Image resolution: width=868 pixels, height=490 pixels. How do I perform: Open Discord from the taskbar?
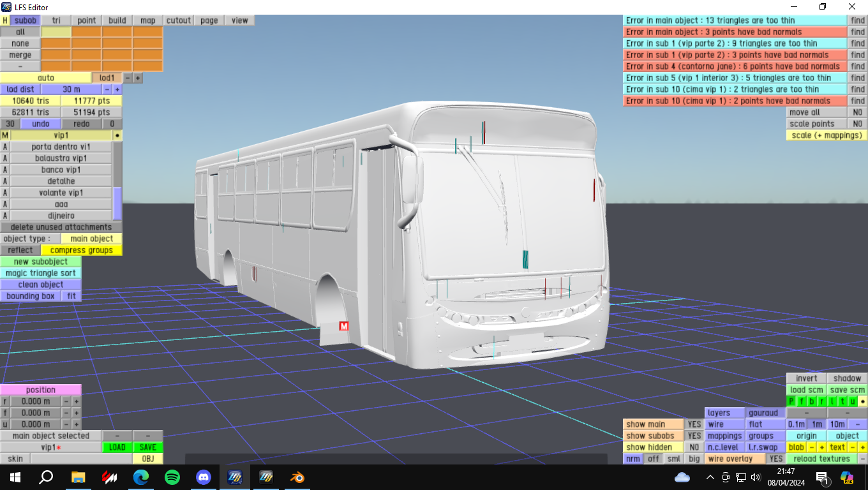click(204, 477)
